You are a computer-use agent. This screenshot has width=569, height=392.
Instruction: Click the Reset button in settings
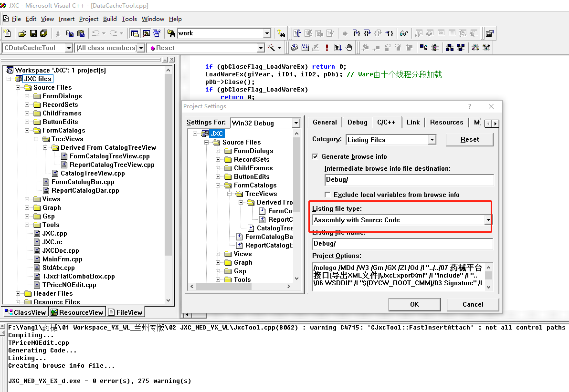(x=470, y=140)
